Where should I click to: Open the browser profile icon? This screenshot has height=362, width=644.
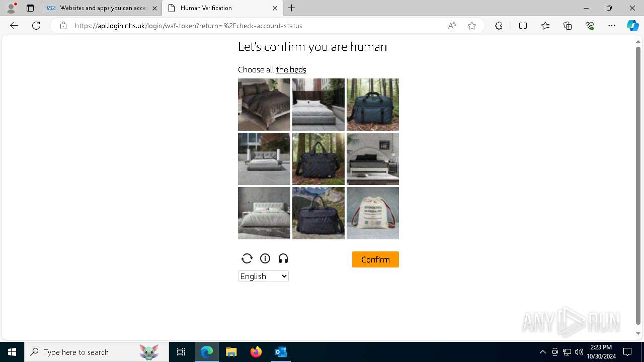point(11,8)
